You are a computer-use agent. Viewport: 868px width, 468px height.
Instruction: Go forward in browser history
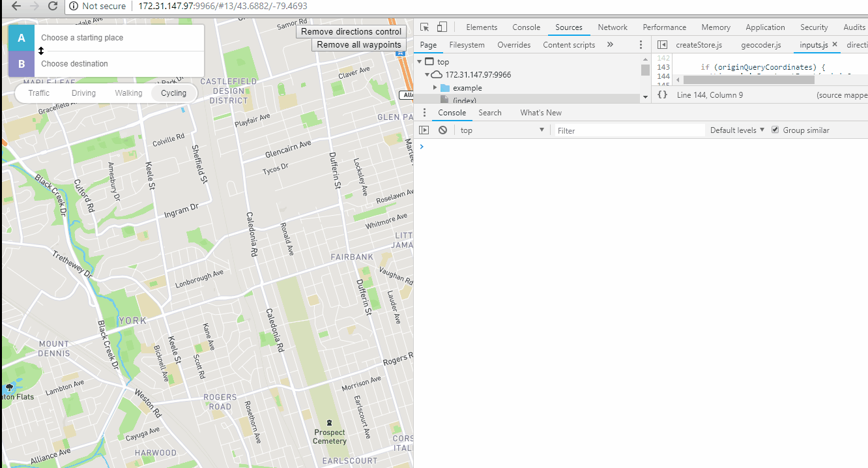(x=35, y=6)
